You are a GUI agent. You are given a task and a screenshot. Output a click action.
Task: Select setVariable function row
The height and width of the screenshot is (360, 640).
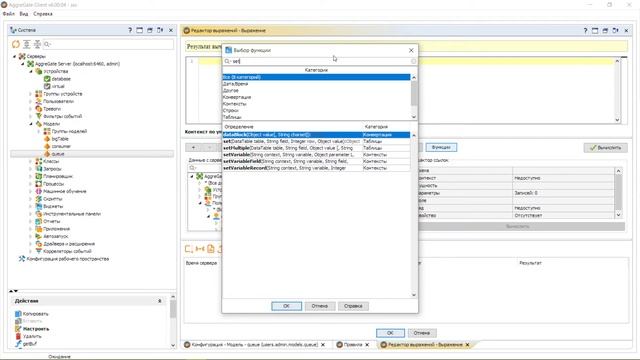click(x=316, y=155)
